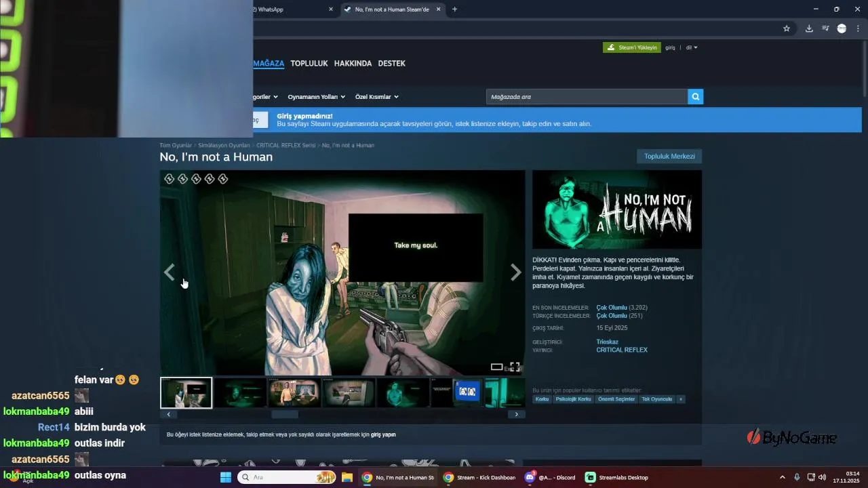Close the WhatsApp browser tab
The width and height of the screenshot is (868, 488).
pos(331,9)
